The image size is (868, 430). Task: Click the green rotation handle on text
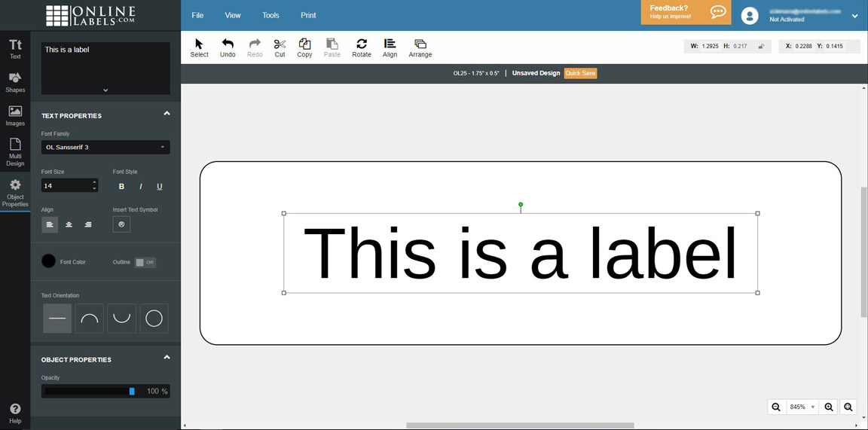pos(521,205)
